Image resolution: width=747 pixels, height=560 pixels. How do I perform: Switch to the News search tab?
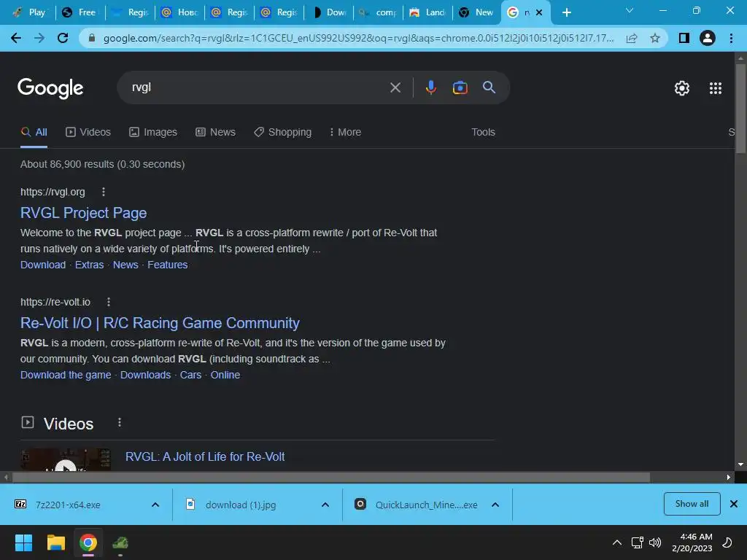[215, 132]
